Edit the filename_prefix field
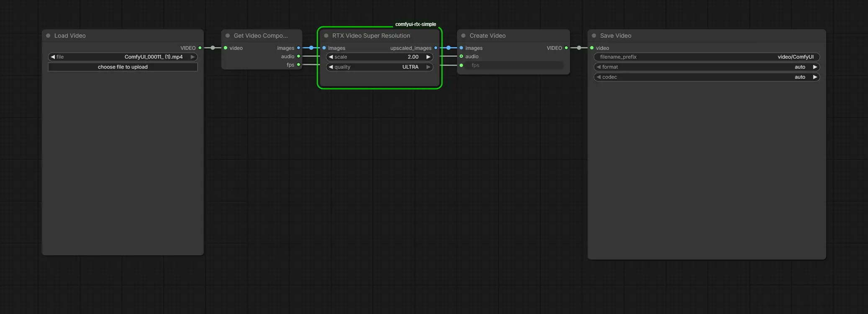 click(x=706, y=57)
